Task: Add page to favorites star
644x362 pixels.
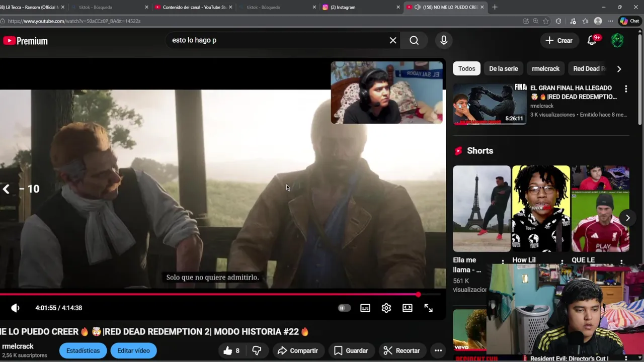Action: (x=546, y=21)
